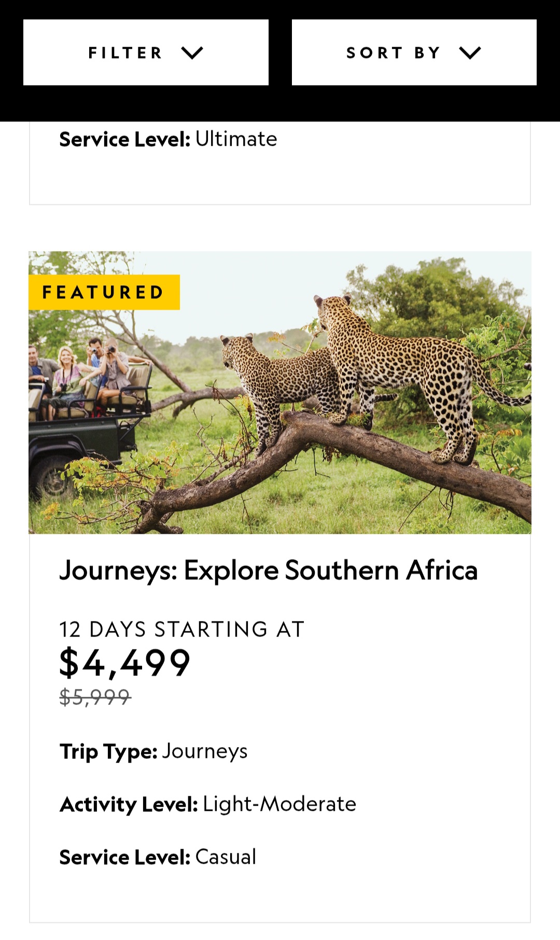Open the SORT BY dropdown
The width and height of the screenshot is (560, 940).
[414, 52]
